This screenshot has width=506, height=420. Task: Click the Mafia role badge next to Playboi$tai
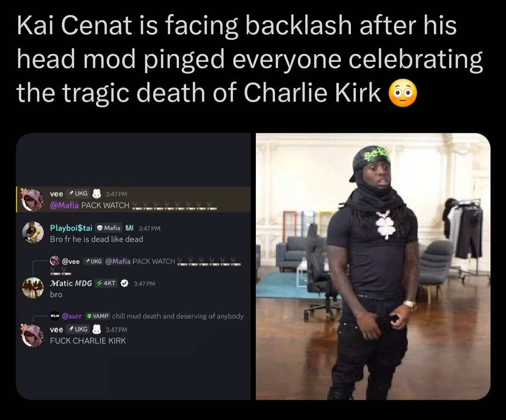(109, 228)
